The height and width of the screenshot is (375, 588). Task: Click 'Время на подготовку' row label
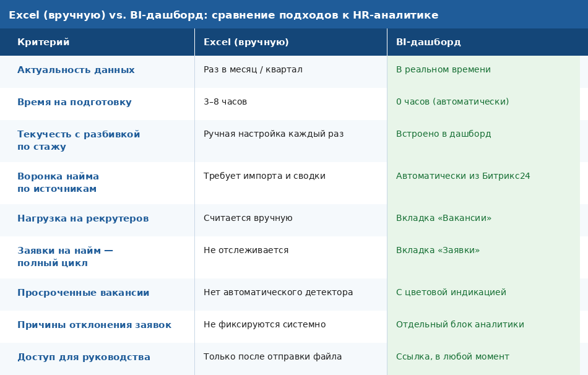point(74,102)
